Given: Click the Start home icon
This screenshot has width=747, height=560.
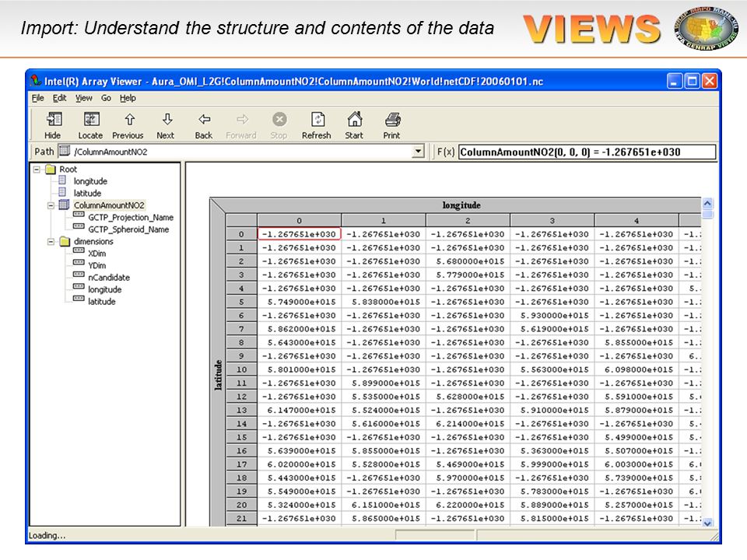Looking at the screenshot, I should click(x=355, y=119).
